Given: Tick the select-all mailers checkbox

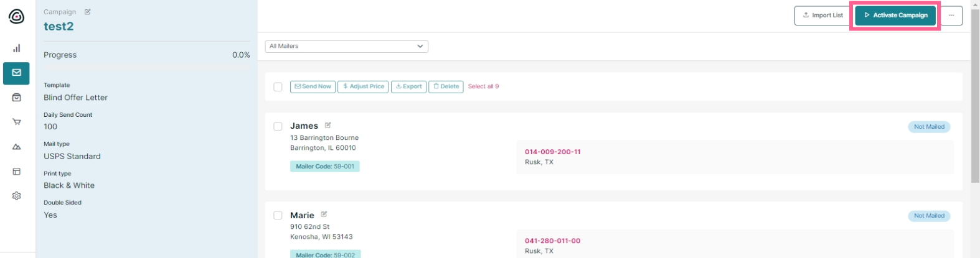Looking at the screenshot, I should (278, 87).
